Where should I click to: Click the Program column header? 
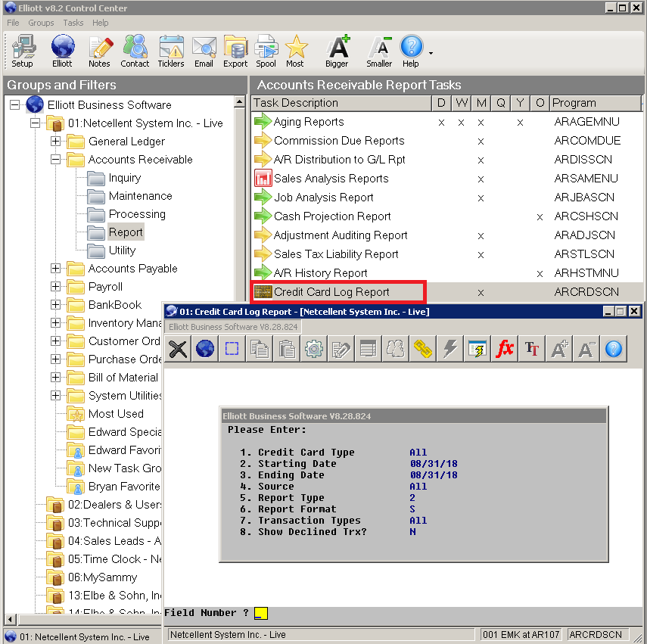596,103
